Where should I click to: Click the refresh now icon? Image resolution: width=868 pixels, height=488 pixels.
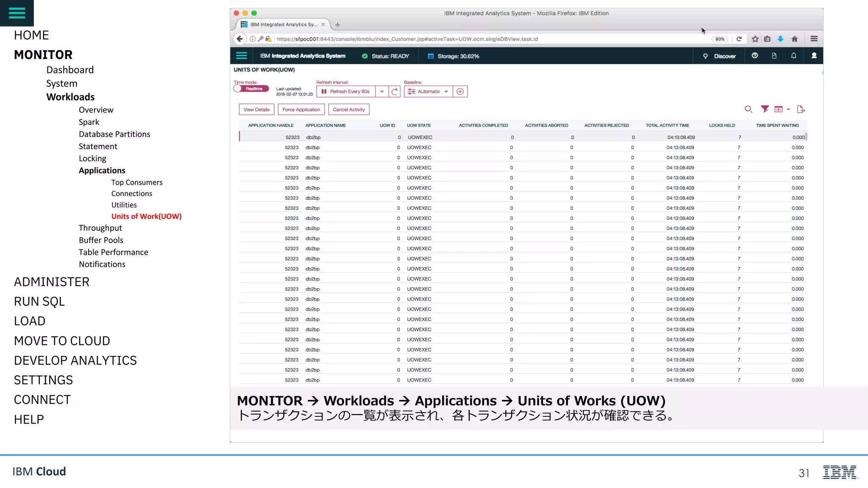click(395, 91)
